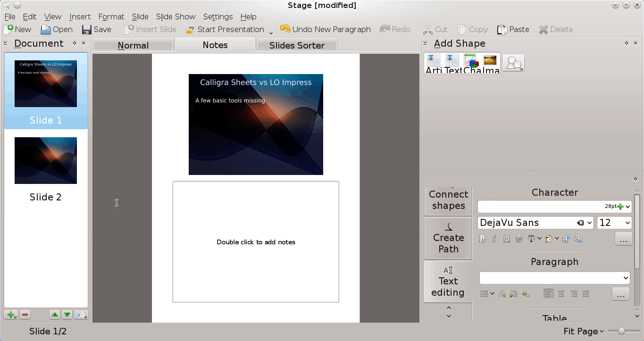
Task: Add an Artistic text shape
Action: point(434,63)
